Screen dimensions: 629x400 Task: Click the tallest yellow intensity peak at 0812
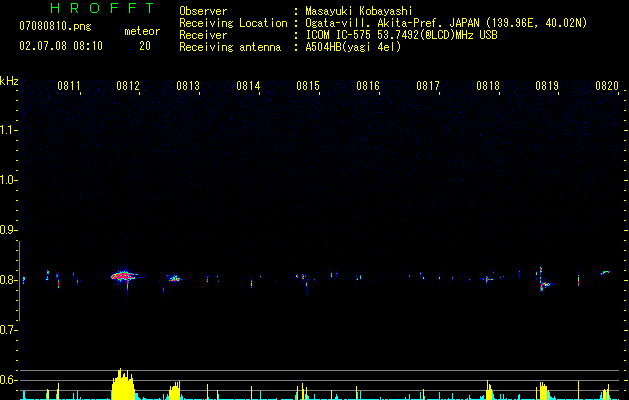(123, 384)
